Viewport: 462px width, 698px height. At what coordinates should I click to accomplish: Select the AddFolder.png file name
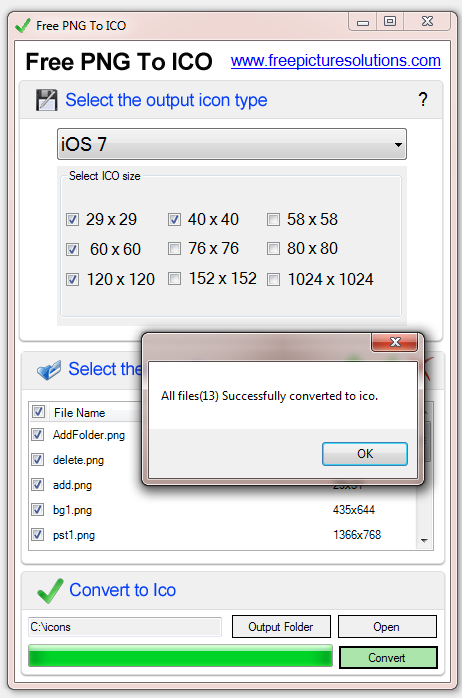pyautogui.click(x=89, y=435)
